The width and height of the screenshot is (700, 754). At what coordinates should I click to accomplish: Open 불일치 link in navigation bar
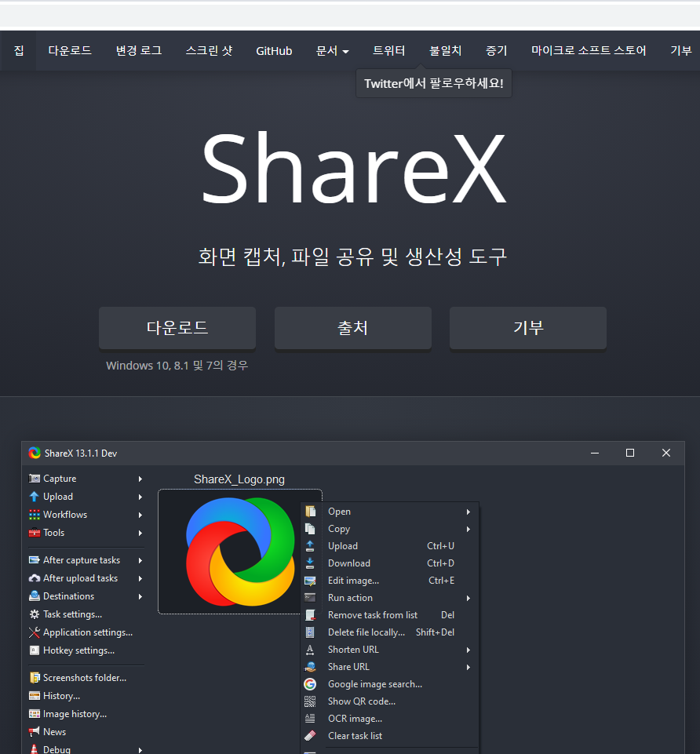(445, 50)
